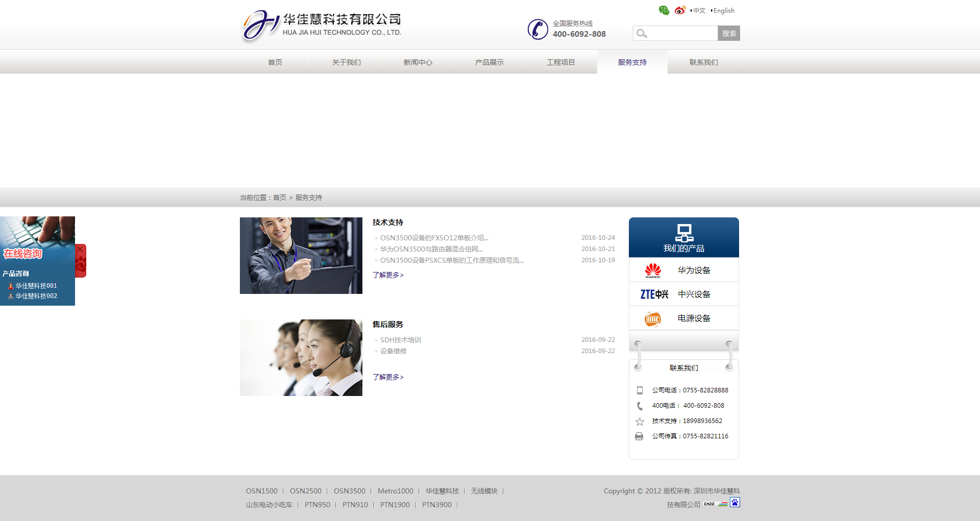Chat with agent 华佳慧科技002
The image size is (980, 521).
click(36, 296)
